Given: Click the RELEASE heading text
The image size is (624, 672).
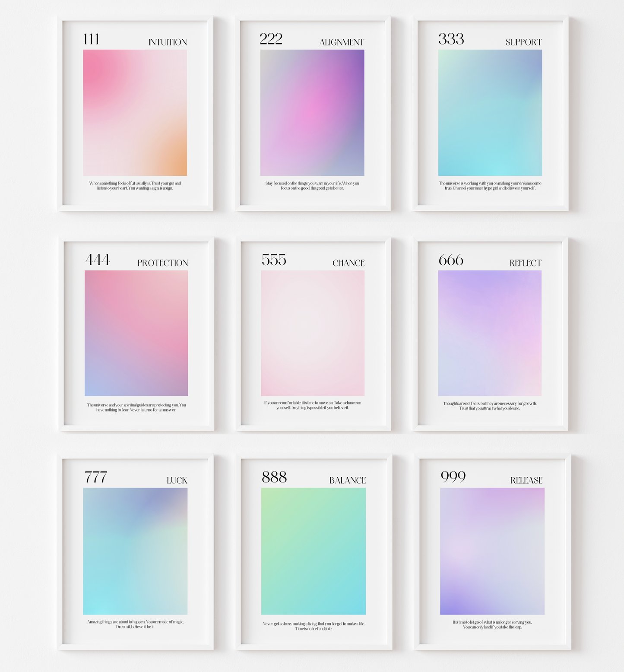Looking at the screenshot, I should tap(526, 480).
